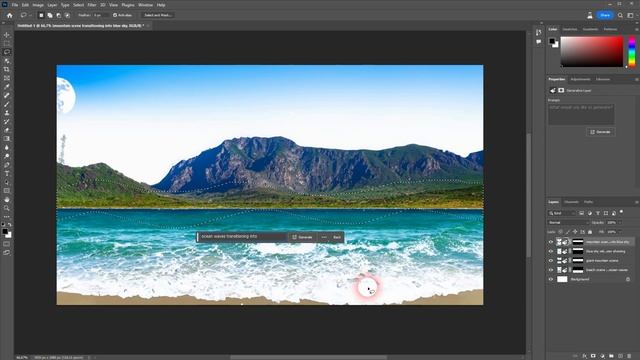This screenshot has height=360, width=640.
Task: Click the blue Share button
Action: pos(605,15)
